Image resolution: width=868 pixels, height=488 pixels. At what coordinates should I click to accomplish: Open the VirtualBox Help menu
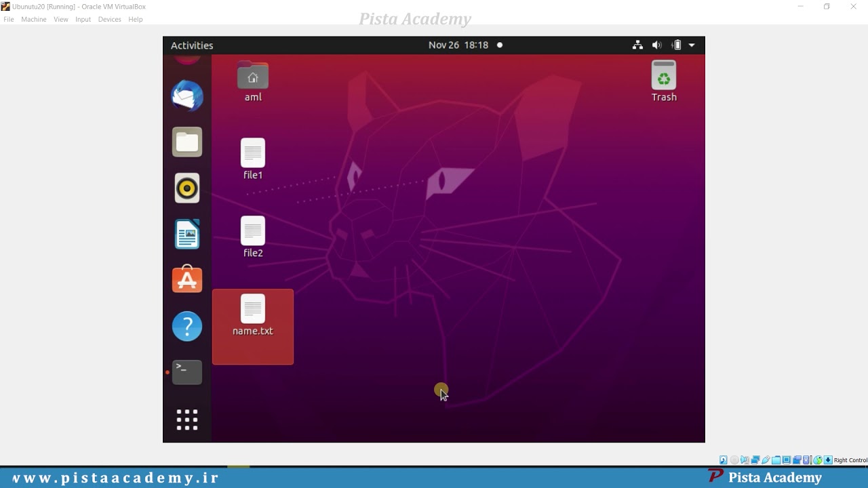tap(136, 20)
